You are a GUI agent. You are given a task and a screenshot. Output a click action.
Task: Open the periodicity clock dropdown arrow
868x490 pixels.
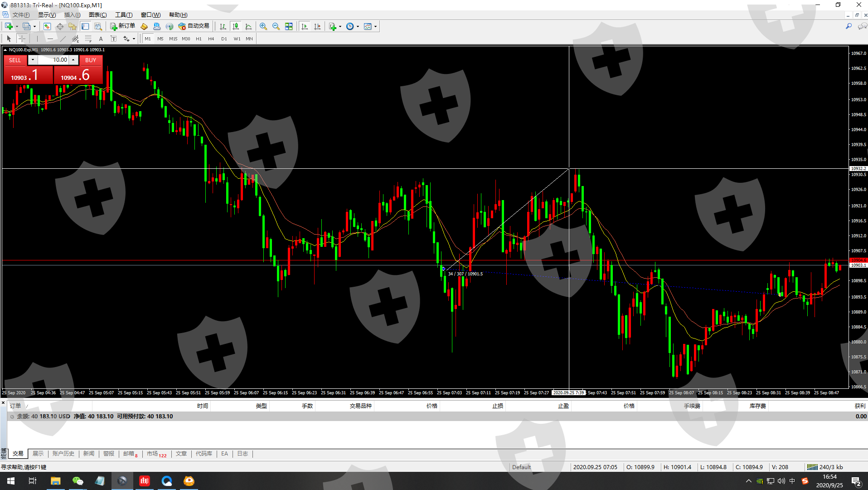pyautogui.click(x=358, y=26)
